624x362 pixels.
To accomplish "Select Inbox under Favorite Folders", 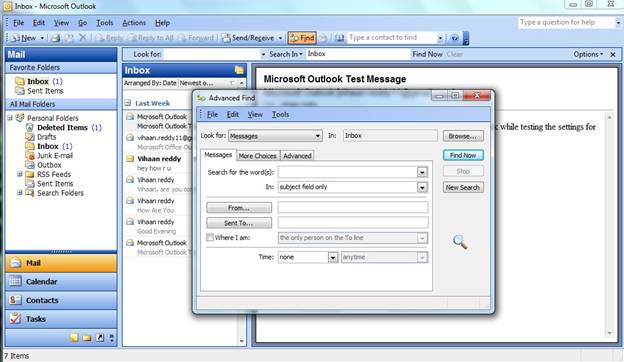I will pyautogui.click(x=38, y=81).
